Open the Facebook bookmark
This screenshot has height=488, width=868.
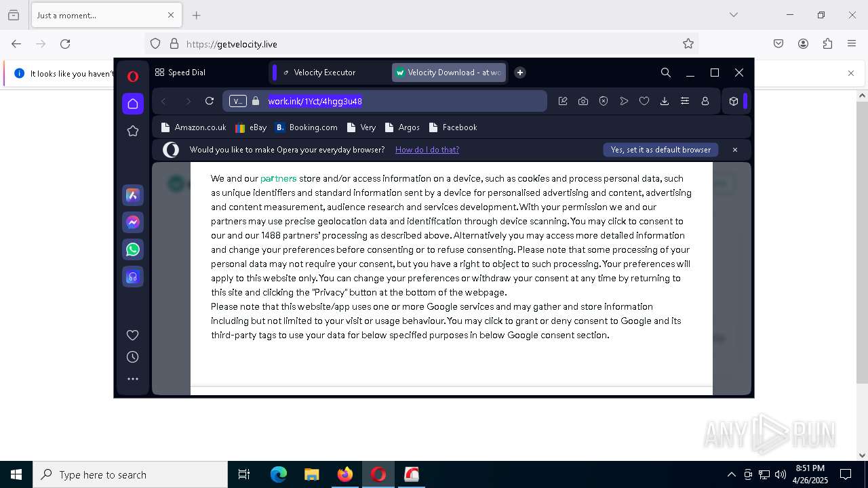pos(453,127)
